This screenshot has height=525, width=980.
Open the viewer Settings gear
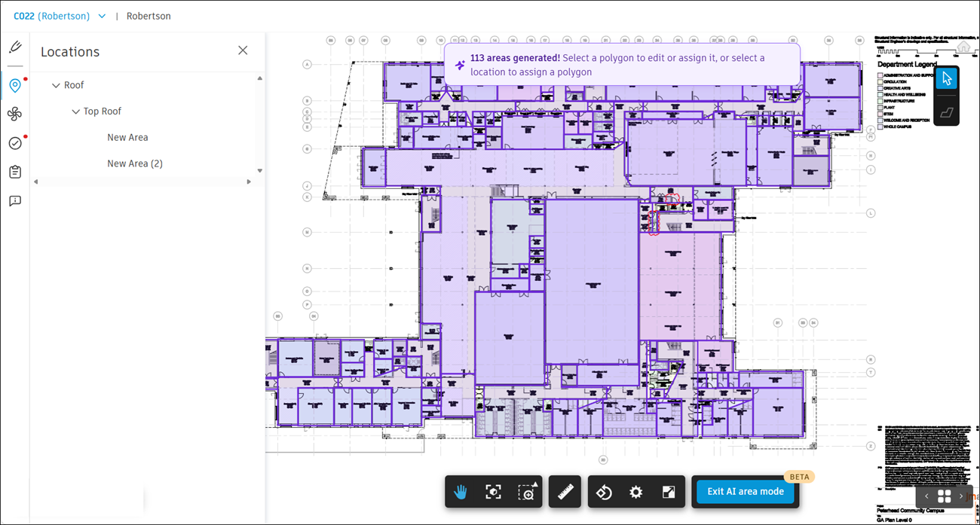(x=636, y=492)
